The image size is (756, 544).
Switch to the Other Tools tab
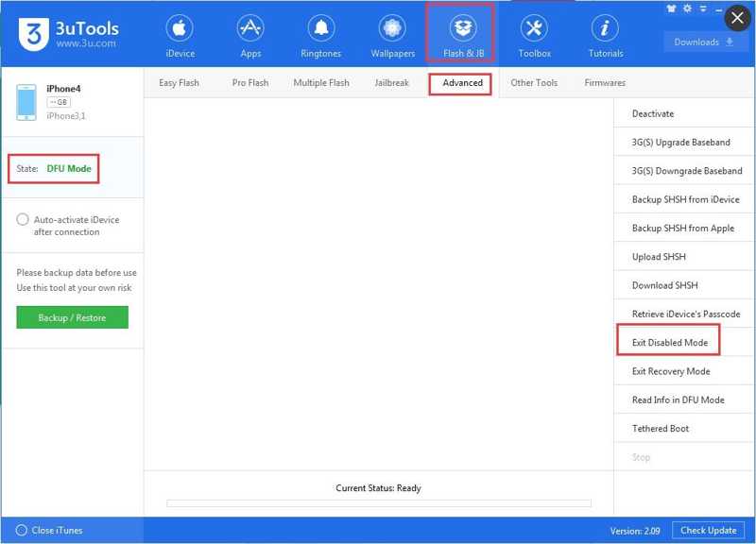[x=534, y=83]
